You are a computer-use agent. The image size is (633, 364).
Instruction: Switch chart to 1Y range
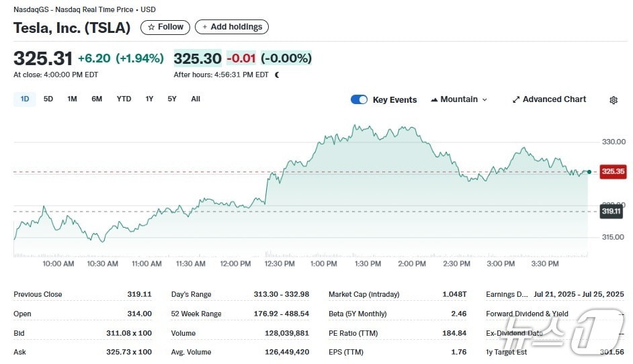pyautogui.click(x=149, y=99)
